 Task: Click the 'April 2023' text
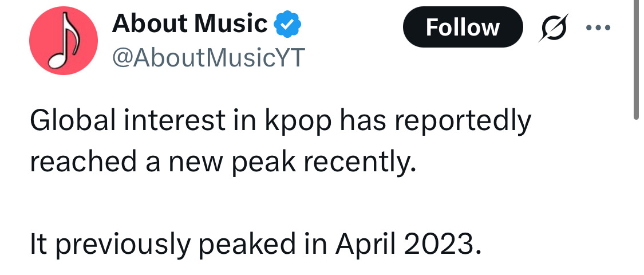(x=408, y=244)
